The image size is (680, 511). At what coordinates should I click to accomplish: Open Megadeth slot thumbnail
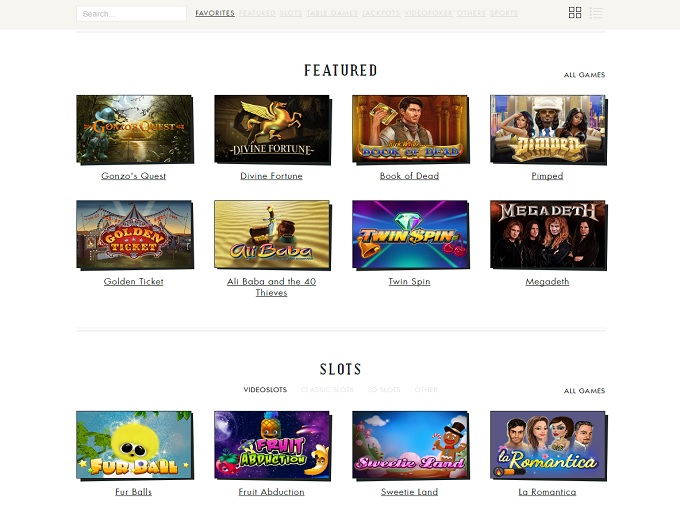coord(548,234)
